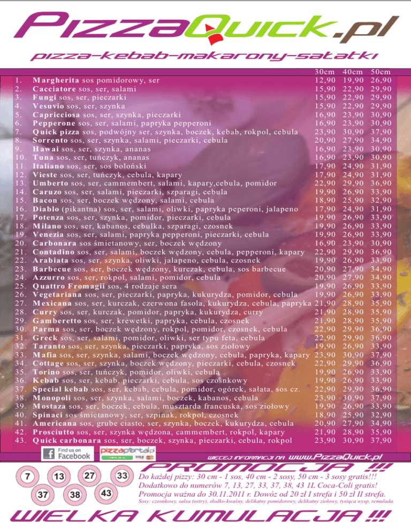Select the ball numbered 33
This screenshot has width=411, height=532.
click(x=122, y=476)
